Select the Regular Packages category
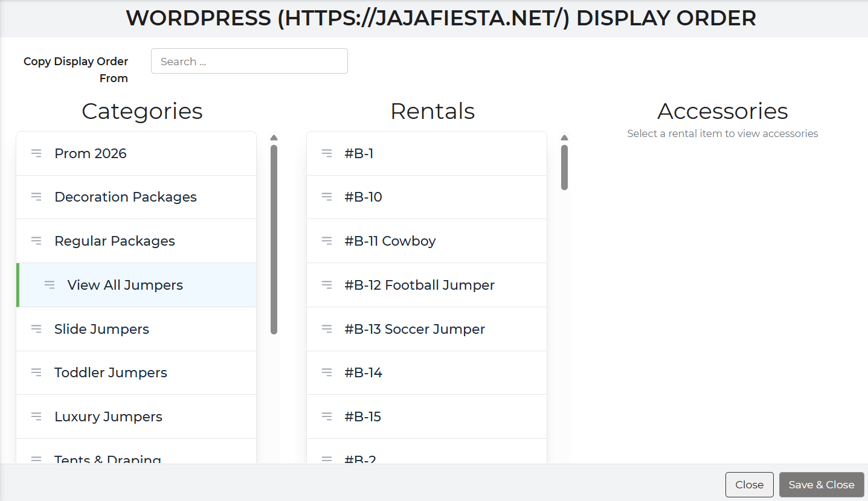The height and width of the screenshot is (501, 868). click(115, 241)
